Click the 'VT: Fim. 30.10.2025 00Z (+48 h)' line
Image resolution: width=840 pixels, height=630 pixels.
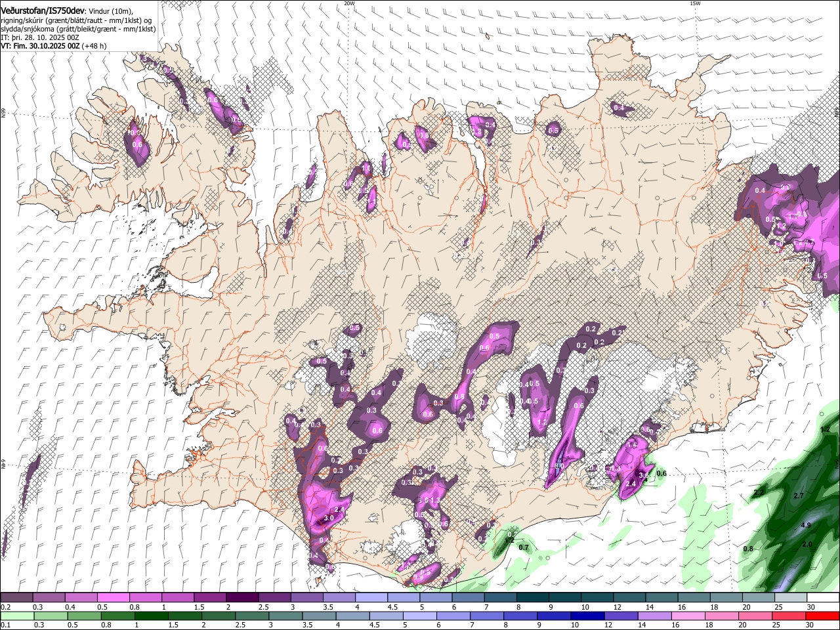pyautogui.click(x=53, y=46)
